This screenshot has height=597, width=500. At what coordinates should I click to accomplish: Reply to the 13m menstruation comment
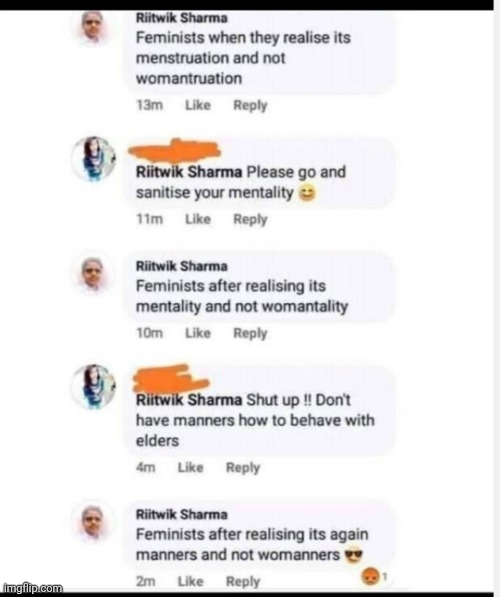point(250,105)
